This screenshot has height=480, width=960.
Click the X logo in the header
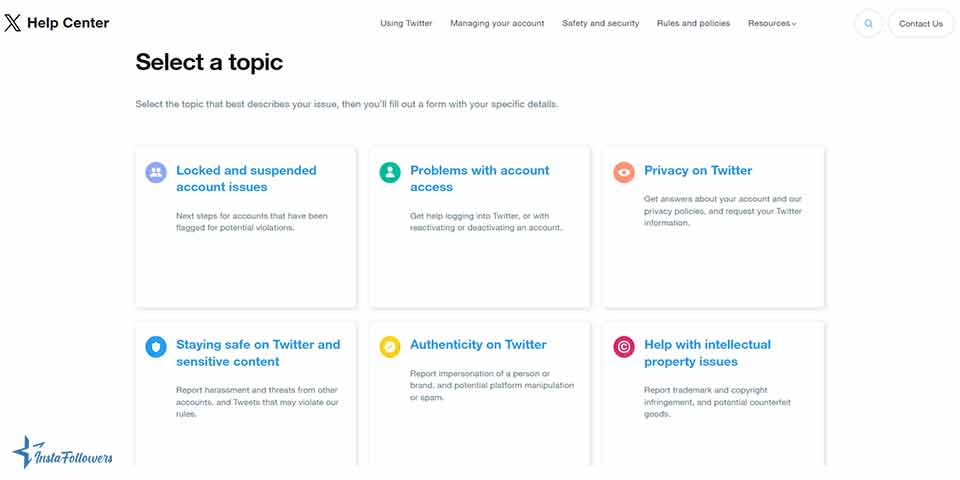pos(13,23)
